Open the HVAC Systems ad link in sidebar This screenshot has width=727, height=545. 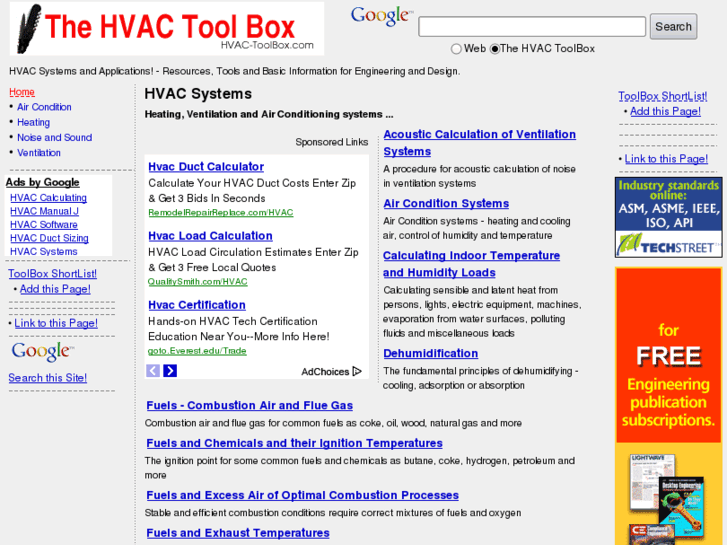(44, 251)
